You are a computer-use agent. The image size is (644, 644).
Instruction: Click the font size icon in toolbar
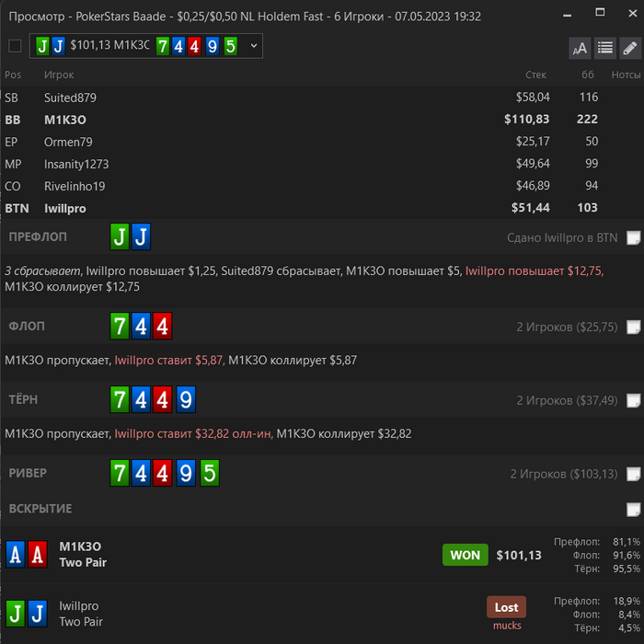pyautogui.click(x=580, y=48)
